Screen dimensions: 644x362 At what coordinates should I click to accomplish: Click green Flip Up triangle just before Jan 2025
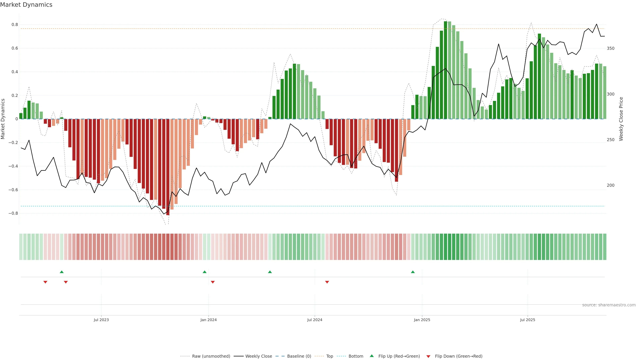(413, 272)
